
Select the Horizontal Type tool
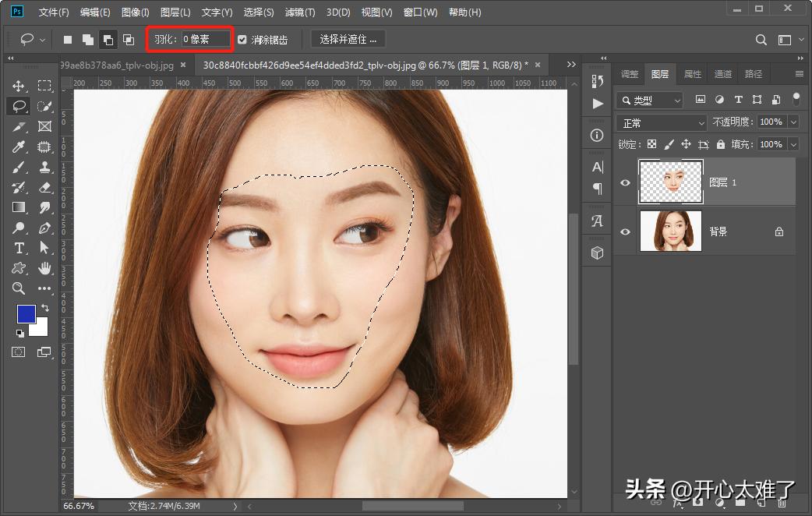tap(18, 248)
